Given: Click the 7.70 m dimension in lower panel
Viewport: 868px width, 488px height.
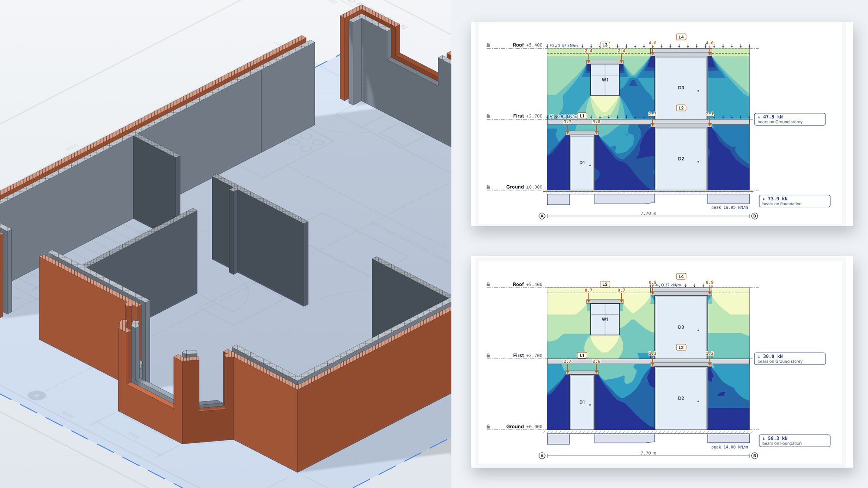Looking at the screenshot, I should click(648, 453).
